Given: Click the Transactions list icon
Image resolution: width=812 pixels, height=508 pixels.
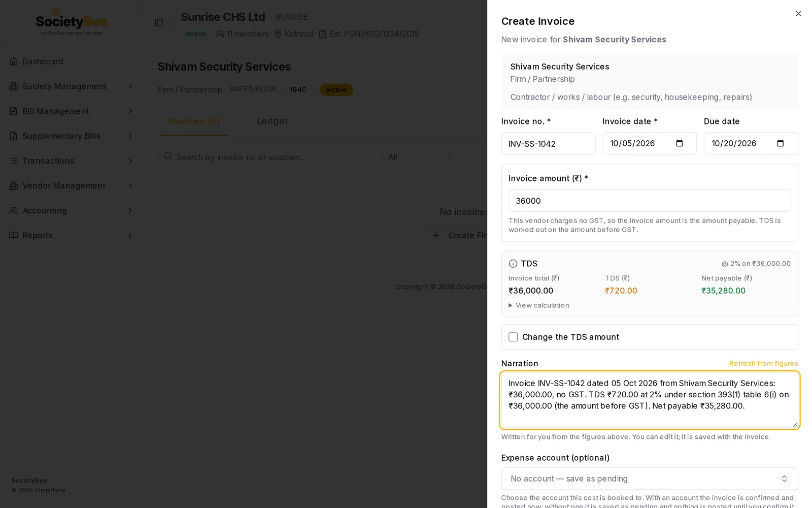Looking at the screenshot, I should tap(14, 161).
